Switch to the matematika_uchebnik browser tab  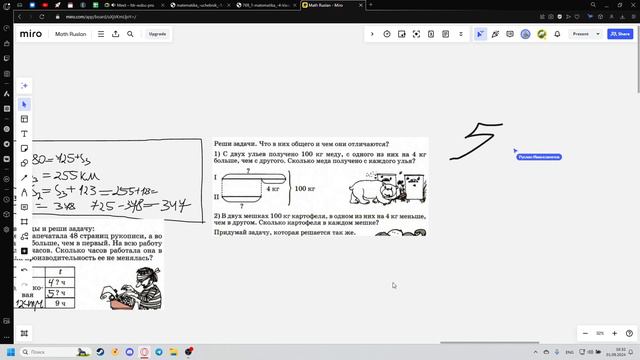click(x=199, y=5)
